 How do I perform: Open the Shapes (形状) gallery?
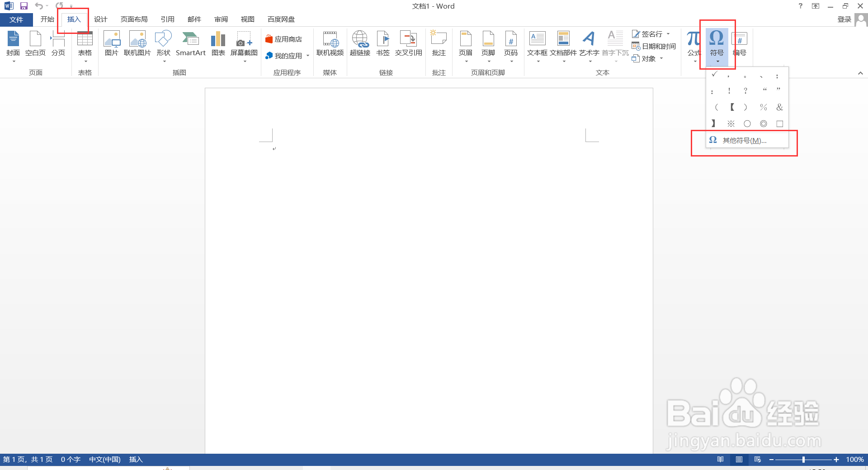[x=163, y=45]
